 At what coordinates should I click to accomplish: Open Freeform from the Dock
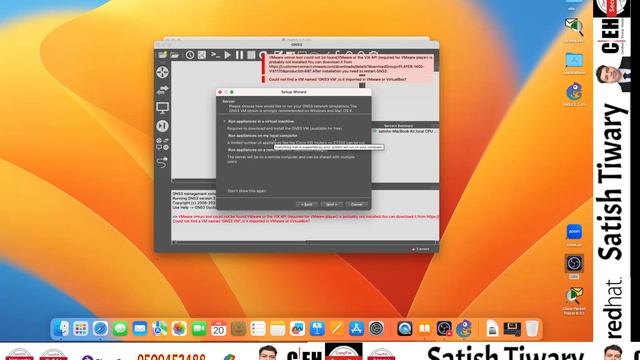pyautogui.click(x=298, y=329)
